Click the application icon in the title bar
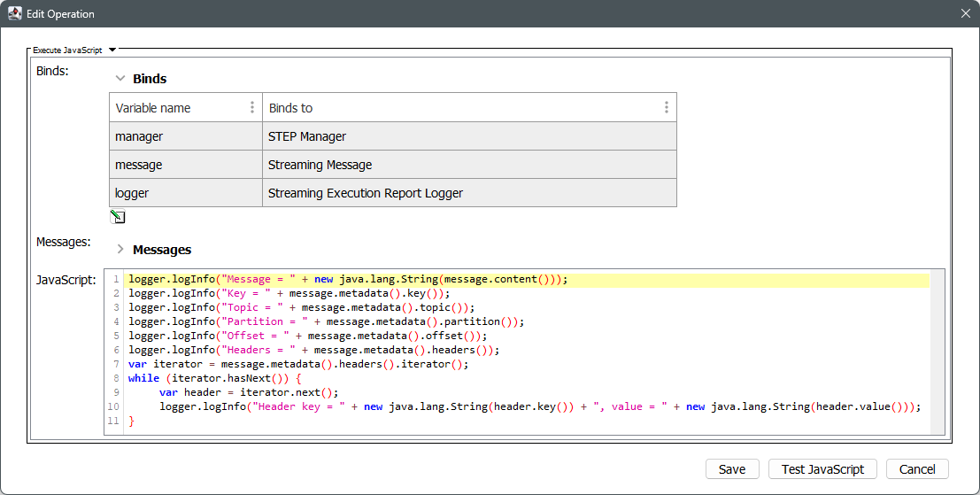 point(14,13)
